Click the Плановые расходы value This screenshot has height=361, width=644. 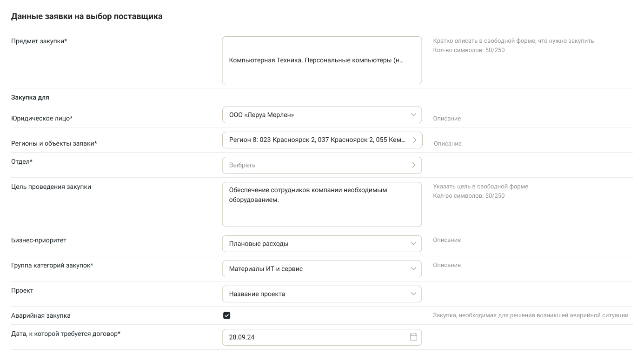pos(259,244)
